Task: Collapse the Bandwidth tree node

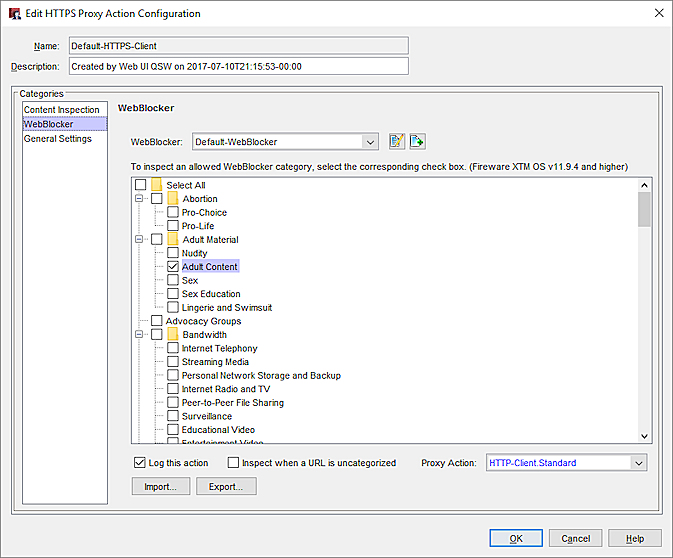Action: [140, 335]
